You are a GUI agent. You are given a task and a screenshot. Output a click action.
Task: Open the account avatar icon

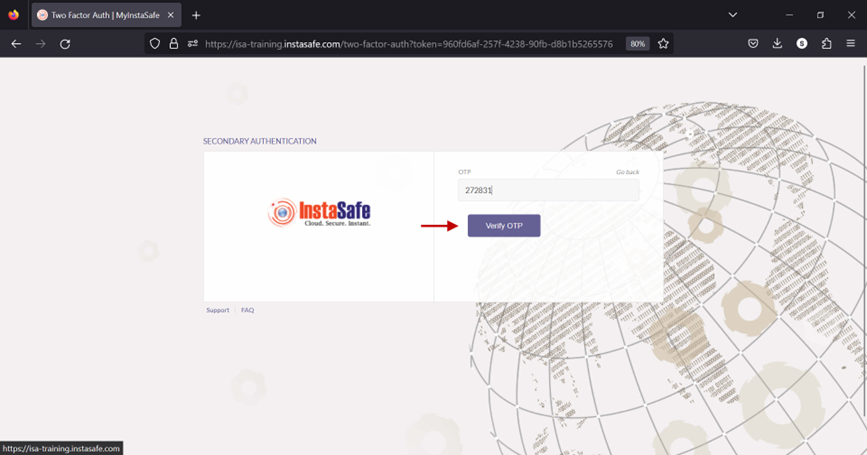pyautogui.click(x=802, y=44)
